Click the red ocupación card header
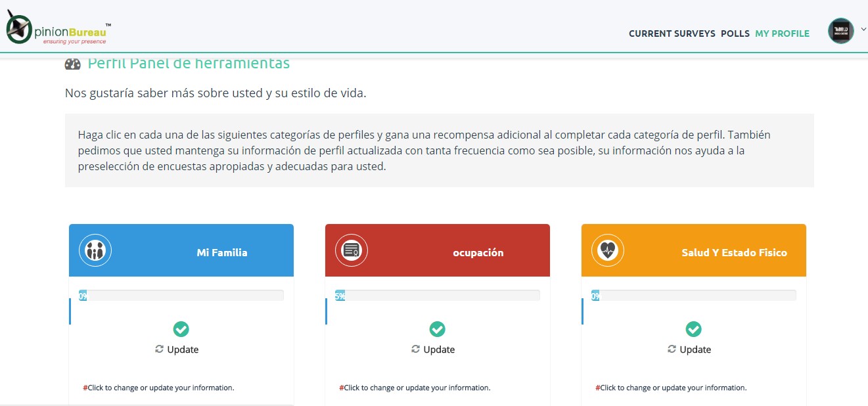 tap(438, 250)
